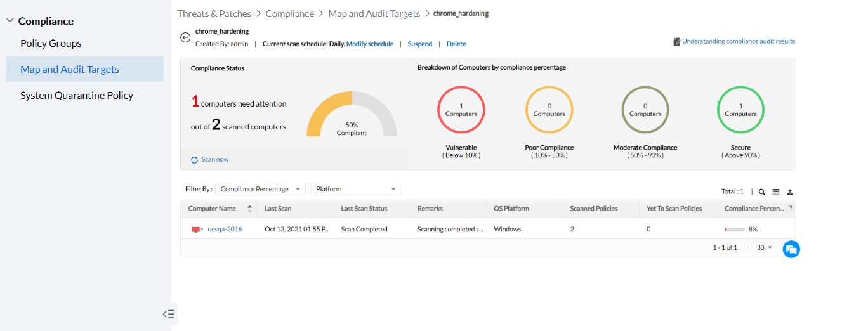Viewport: 868px width, 331px height.
Task: Collapse the Compliance section in sidebar
Action: click(x=10, y=21)
